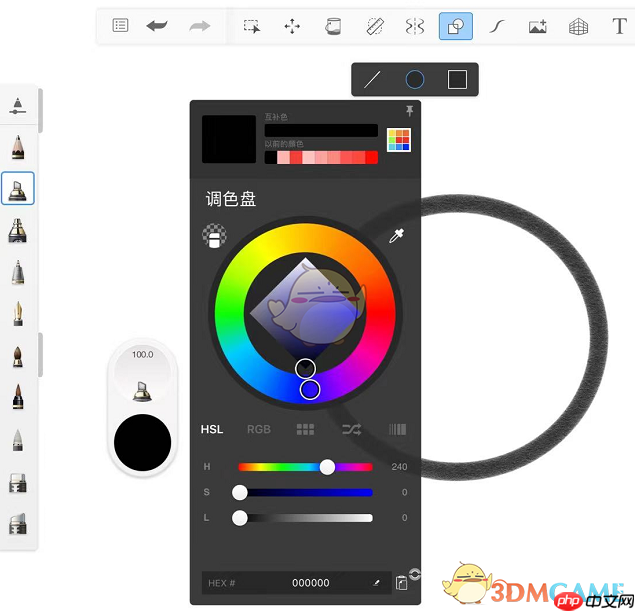Adjust the L luminance slider handle
This screenshot has height=611, width=635.
240,518
